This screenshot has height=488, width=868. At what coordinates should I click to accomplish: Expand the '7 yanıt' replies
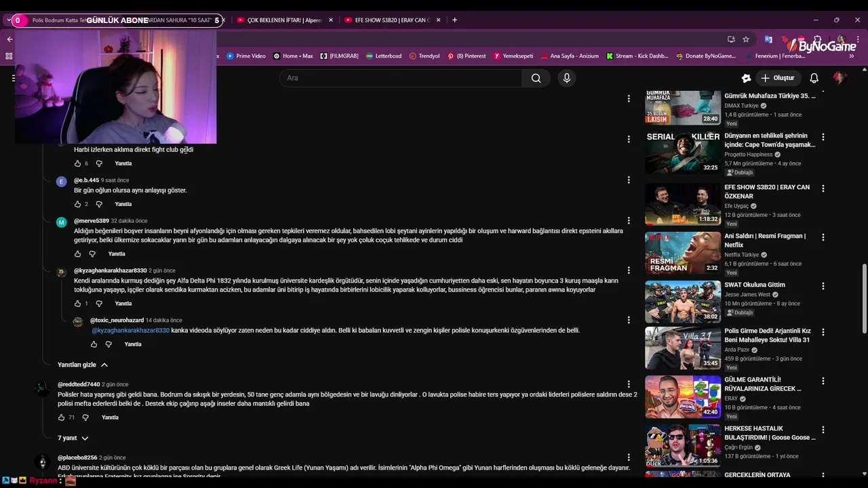tap(73, 438)
